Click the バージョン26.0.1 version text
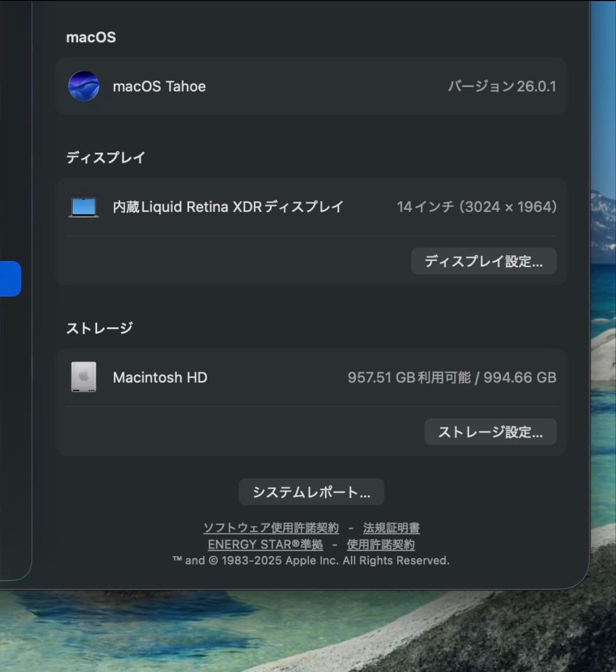This screenshot has height=672, width=616. pos(502,86)
